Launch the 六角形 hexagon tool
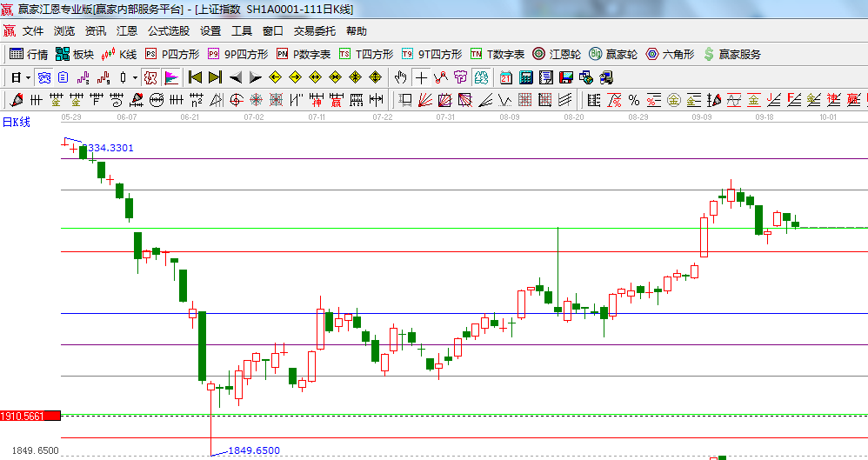This screenshot has height=460, width=868. 670,54
